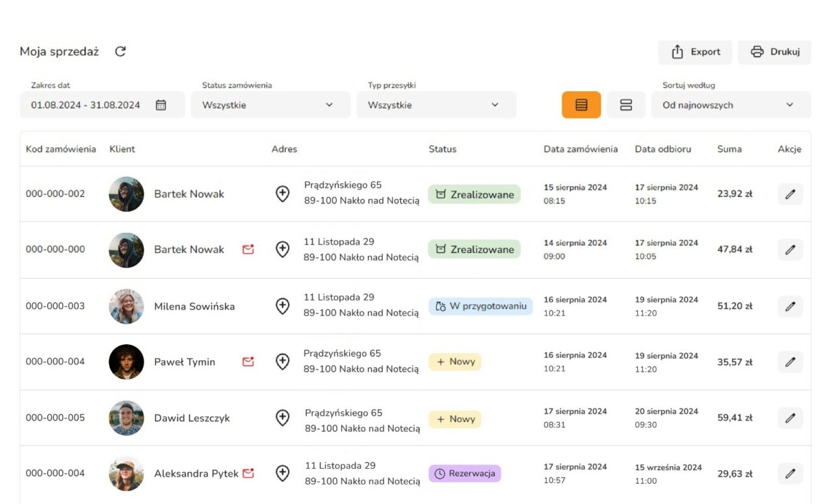Switch to card view layout toggle
The image size is (829, 504).
[625, 105]
